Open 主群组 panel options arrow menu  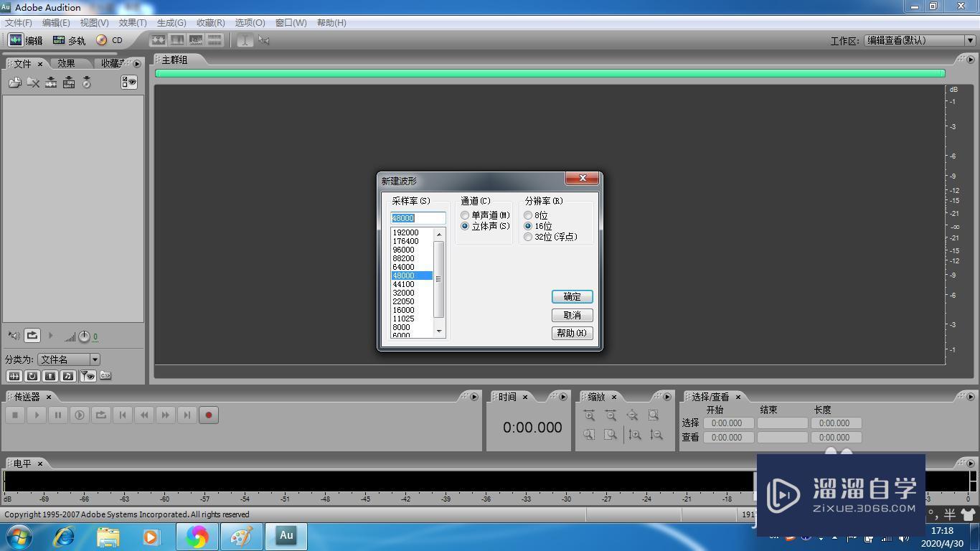coord(971,60)
